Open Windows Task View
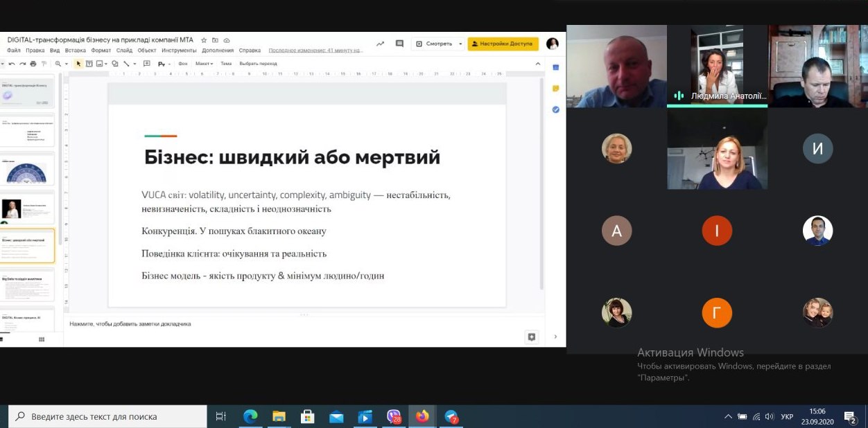 coord(221,416)
